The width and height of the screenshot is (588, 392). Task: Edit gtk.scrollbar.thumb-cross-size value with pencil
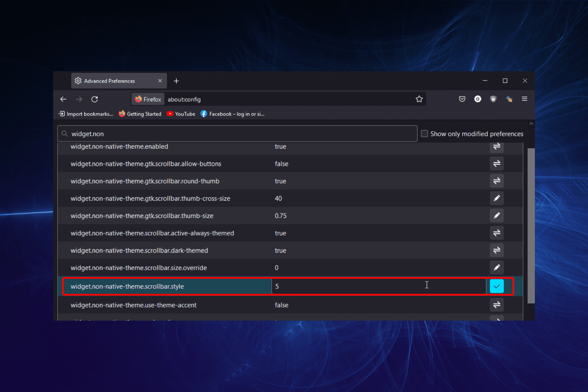(x=496, y=198)
